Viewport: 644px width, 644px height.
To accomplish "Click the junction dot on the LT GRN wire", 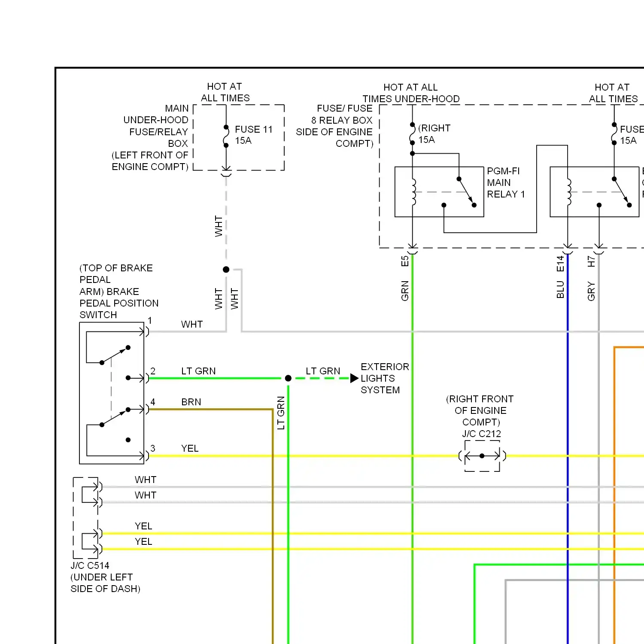I will pyautogui.click(x=288, y=378).
